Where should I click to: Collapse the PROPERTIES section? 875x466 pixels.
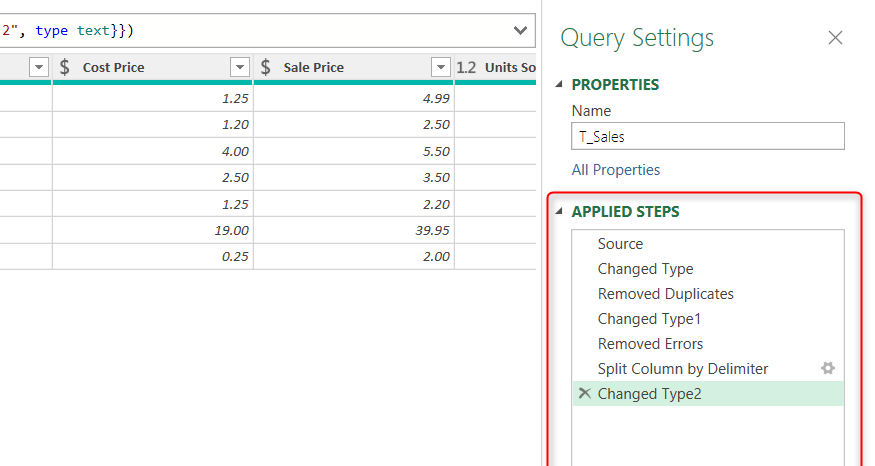point(559,84)
